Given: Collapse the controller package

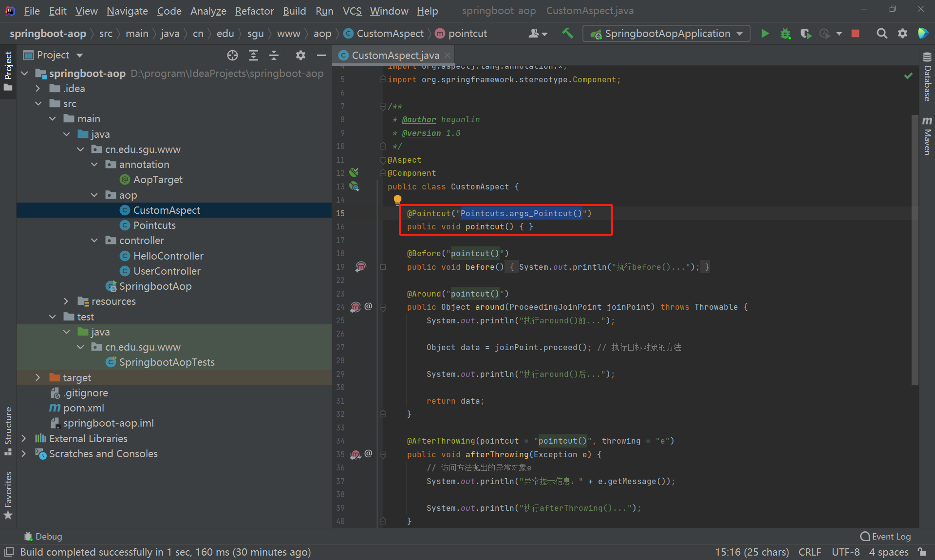Looking at the screenshot, I should 94,241.
